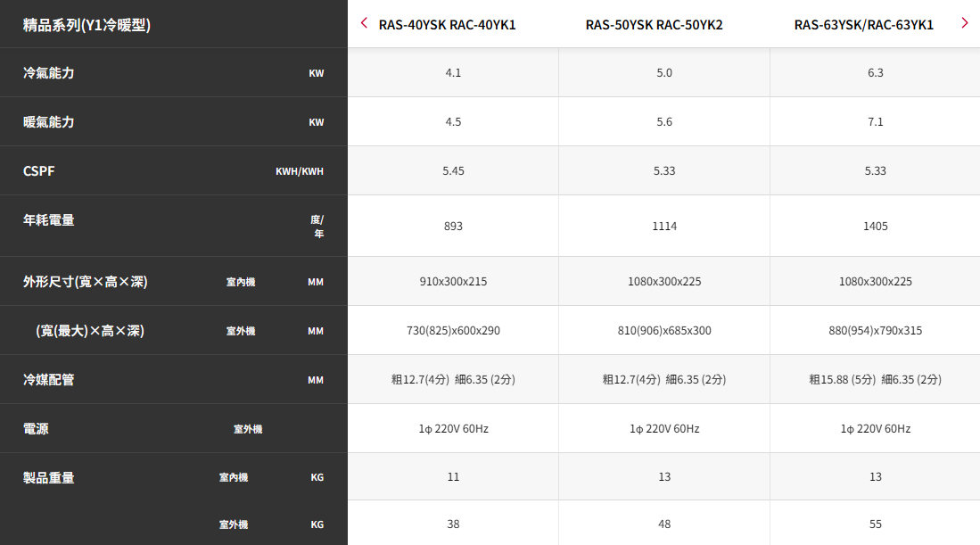This screenshot has width=980, height=545.
Task: Click the annual consumption value 1405
Action: [x=875, y=227]
